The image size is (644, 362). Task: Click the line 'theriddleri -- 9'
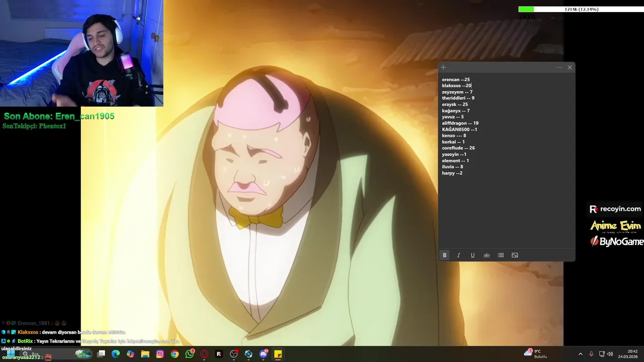(x=458, y=98)
